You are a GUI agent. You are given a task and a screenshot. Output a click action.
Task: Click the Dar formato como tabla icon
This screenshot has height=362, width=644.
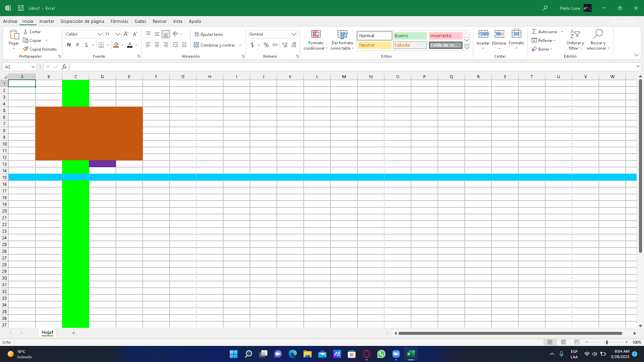click(342, 34)
